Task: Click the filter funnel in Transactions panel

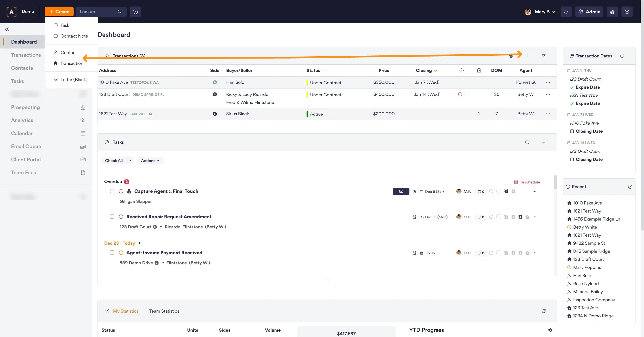Action: [544, 56]
